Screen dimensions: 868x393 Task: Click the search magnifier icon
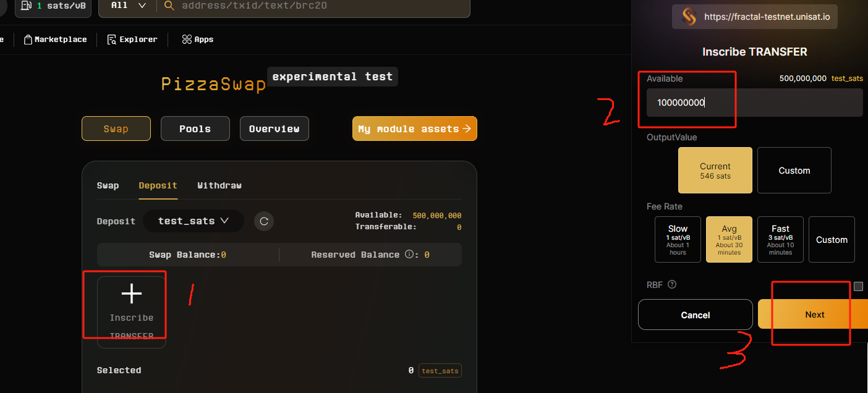169,6
